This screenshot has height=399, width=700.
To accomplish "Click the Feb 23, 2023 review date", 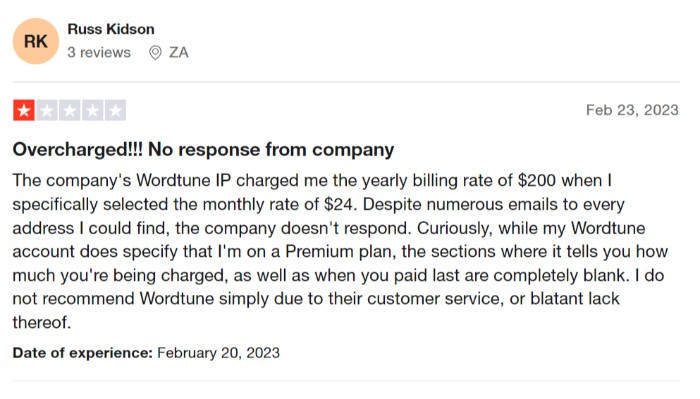I will pyautogui.click(x=632, y=110).
